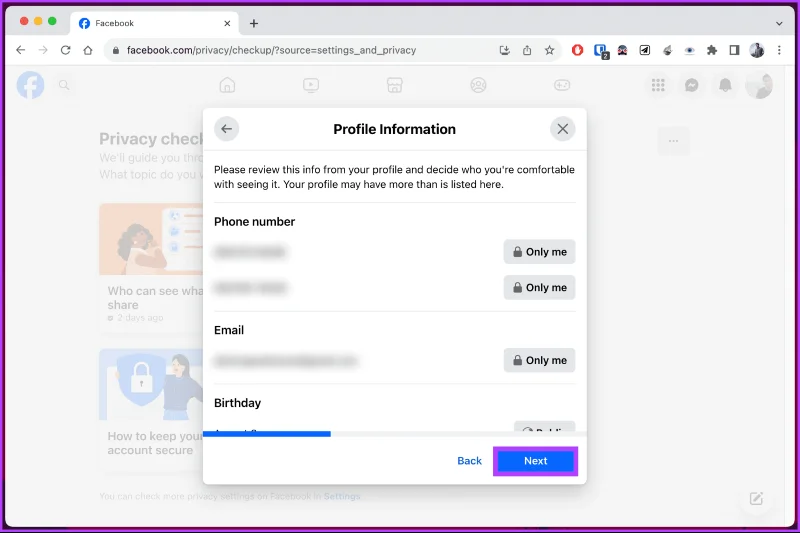The width and height of the screenshot is (800, 533).
Task: Go to the browser home page icon
Action: pyautogui.click(x=88, y=50)
